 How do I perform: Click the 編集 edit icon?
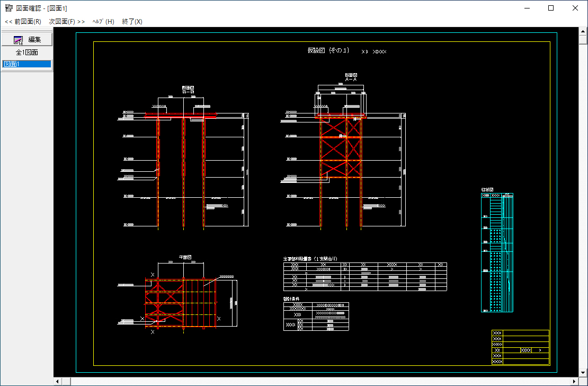[19, 40]
